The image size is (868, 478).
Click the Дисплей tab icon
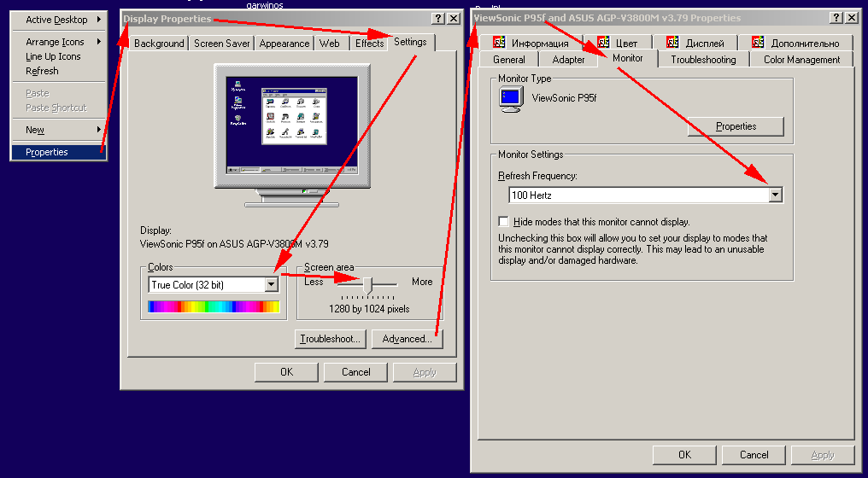673,43
